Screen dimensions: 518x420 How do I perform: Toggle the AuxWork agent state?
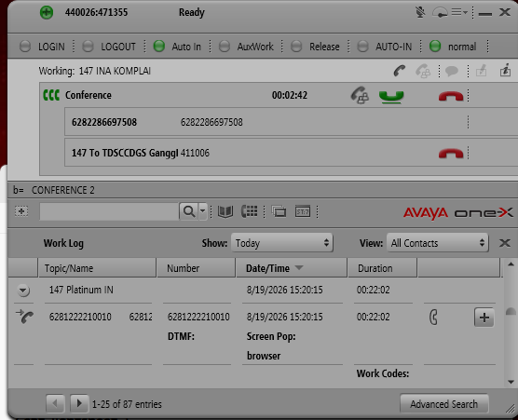[x=247, y=47]
